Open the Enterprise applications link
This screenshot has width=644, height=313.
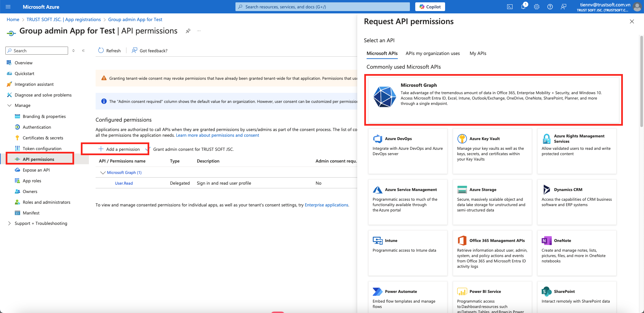(x=326, y=205)
